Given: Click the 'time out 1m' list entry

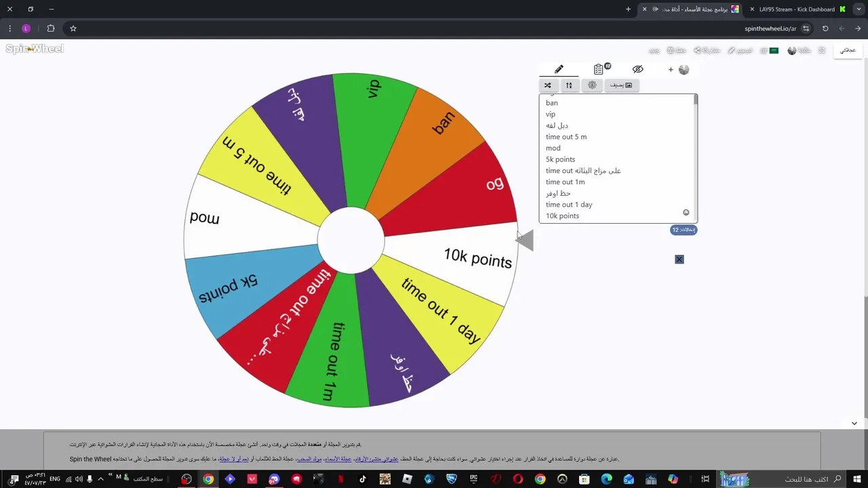Looking at the screenshot, I should (565, 182).
